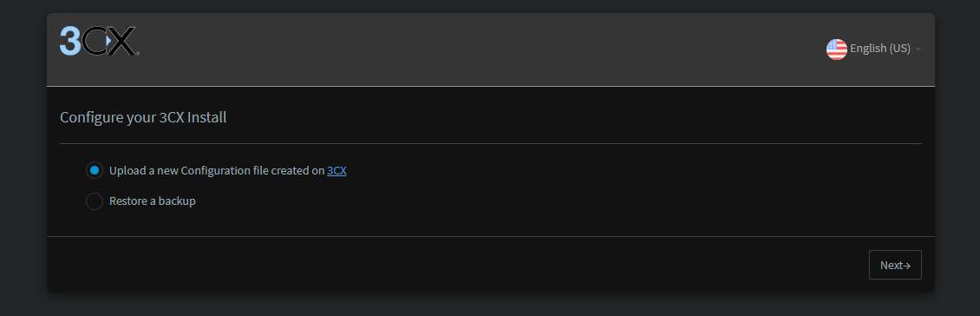Expand the language dropdown caret

[918, 49]
